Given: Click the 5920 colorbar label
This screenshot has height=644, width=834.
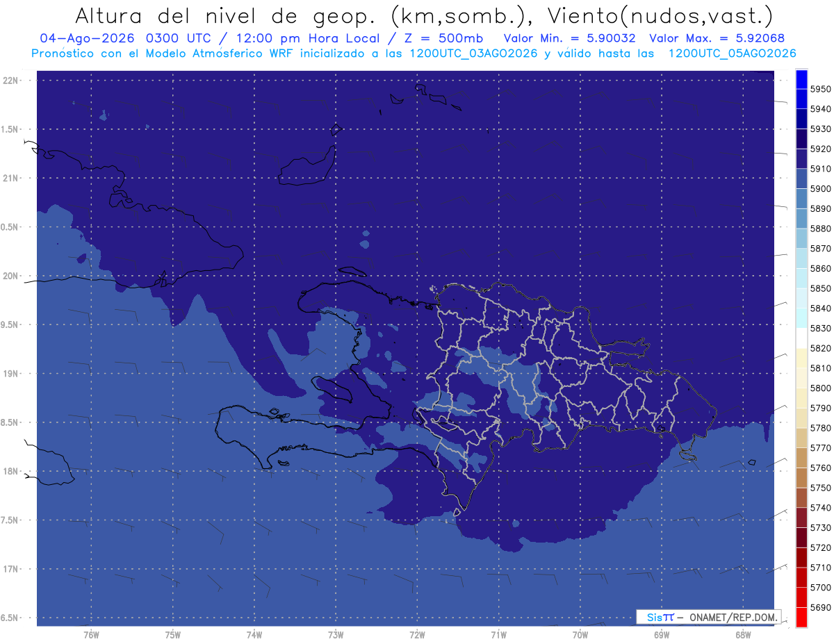Looking at the screenshot, I should pos(820,149).
